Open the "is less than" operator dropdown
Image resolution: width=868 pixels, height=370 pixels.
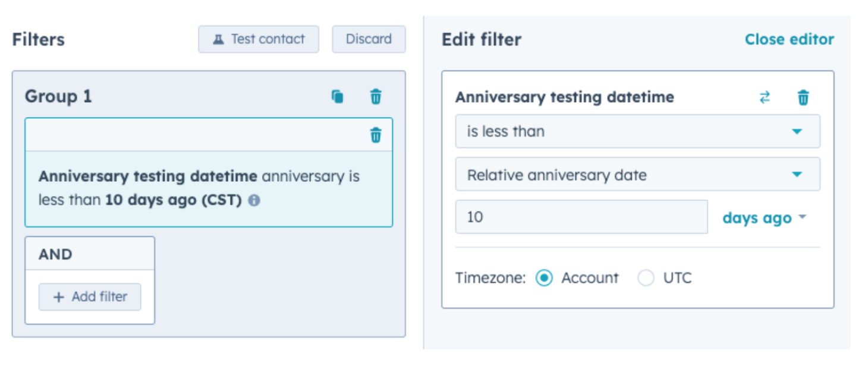tap(637, 131)
